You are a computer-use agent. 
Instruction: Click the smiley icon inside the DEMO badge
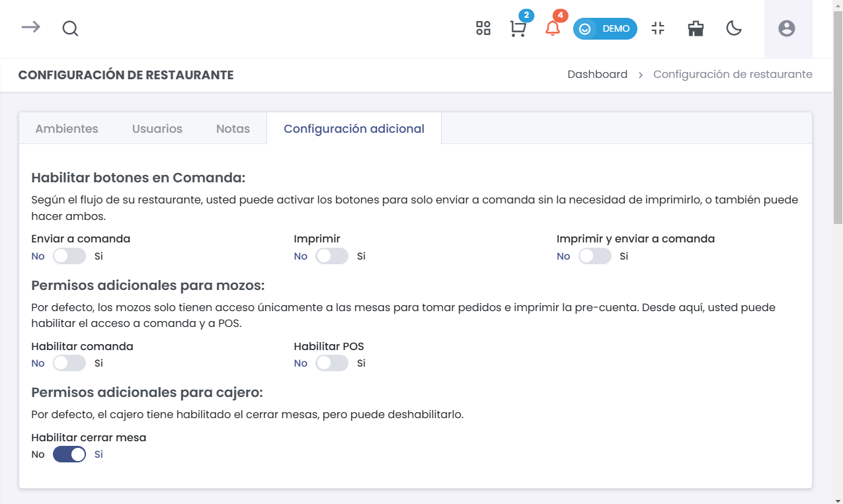point(584,28)
